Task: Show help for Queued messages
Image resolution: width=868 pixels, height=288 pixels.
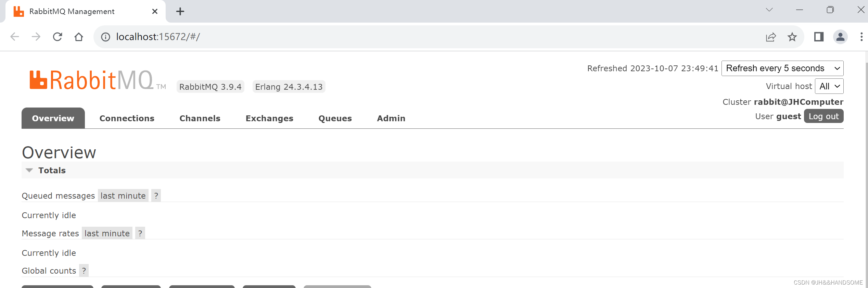Action: pyautogui.click(x=156, y=196)
